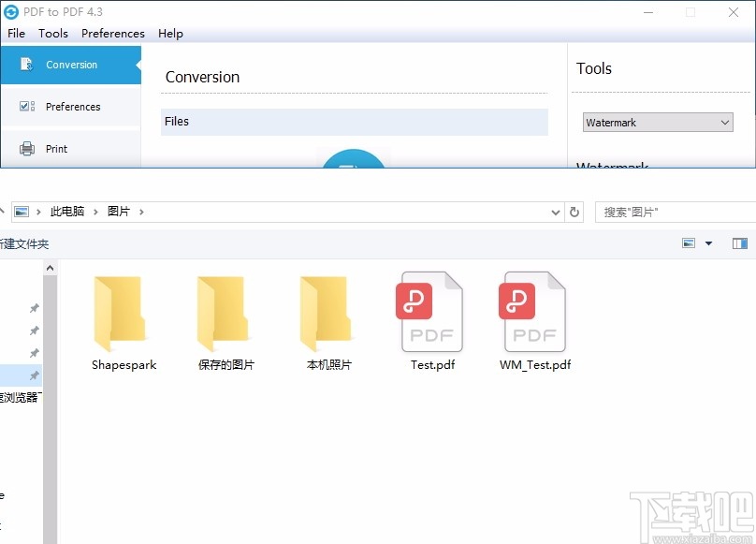This screenshot has width=756, height=544.
Task: Click the PDF to PDF app logo icon
Action: point(10,11)
